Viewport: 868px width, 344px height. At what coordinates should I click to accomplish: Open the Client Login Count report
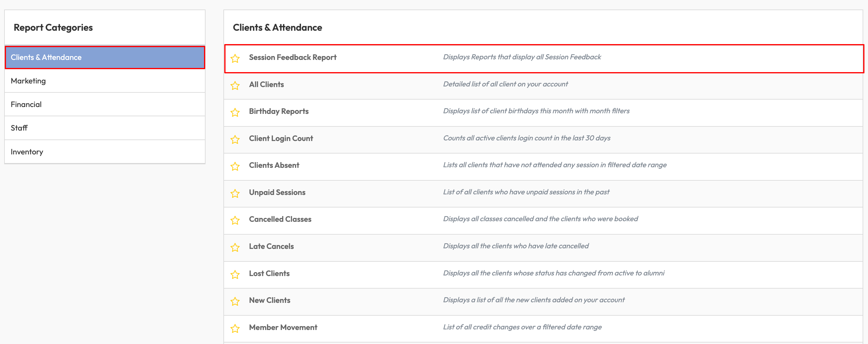(x=281, y=138)
